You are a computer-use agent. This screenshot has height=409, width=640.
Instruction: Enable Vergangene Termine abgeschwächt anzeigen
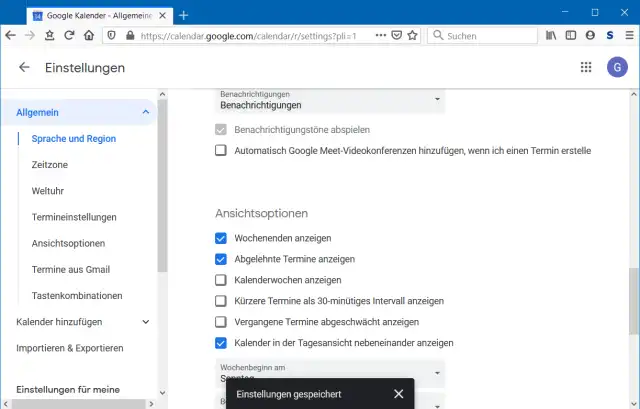tap(221, 322)
